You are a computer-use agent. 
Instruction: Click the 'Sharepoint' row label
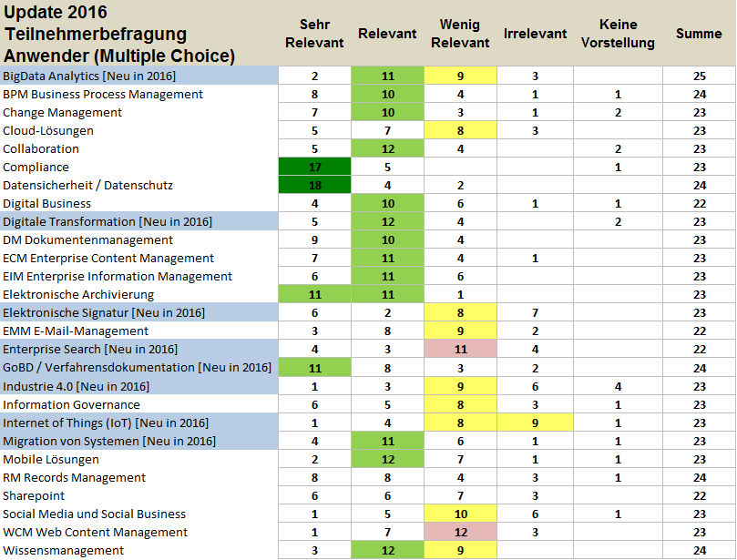tap(34, 496)
